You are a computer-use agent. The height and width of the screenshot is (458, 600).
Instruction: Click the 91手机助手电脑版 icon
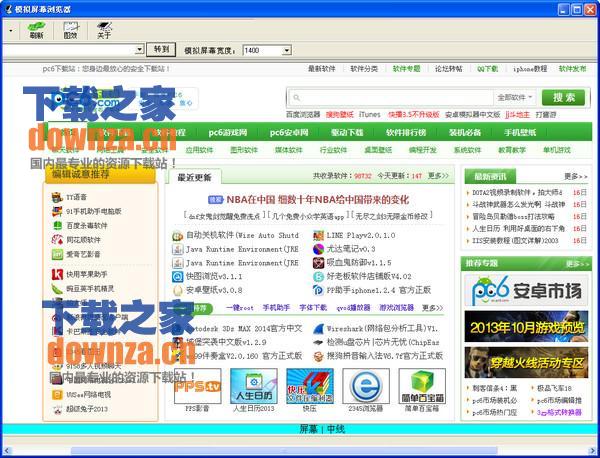tap(57, 211)
